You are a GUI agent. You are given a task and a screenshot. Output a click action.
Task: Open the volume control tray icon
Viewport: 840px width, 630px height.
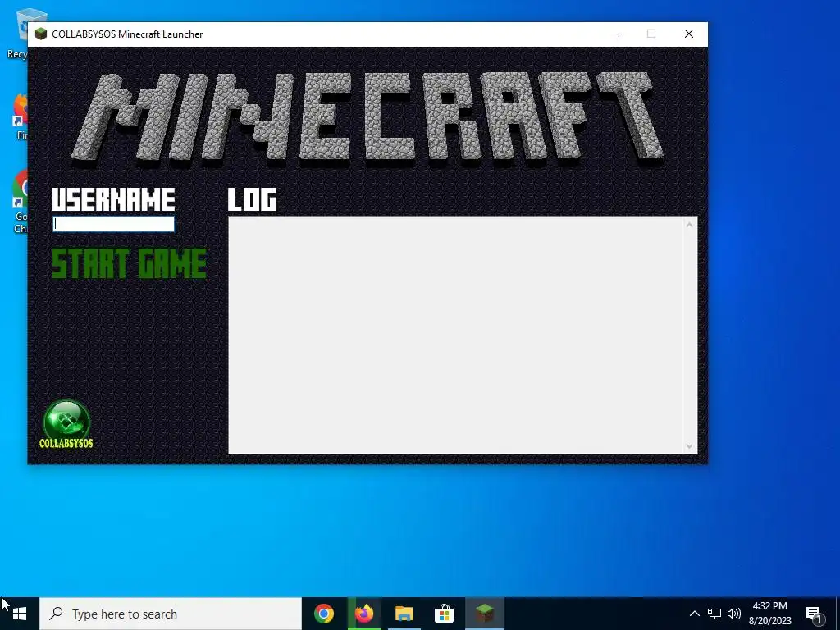pos(734,614)
